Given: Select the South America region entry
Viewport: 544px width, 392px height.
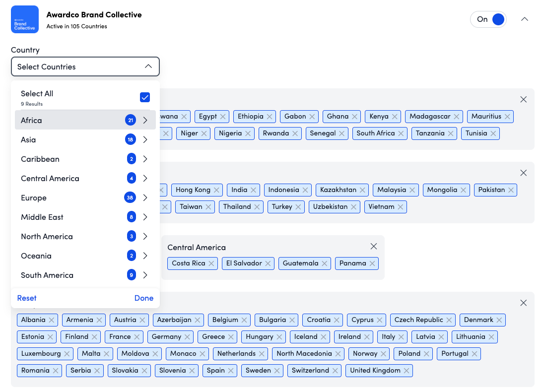Looking at the screenshot, I should (x=85, y=275).
